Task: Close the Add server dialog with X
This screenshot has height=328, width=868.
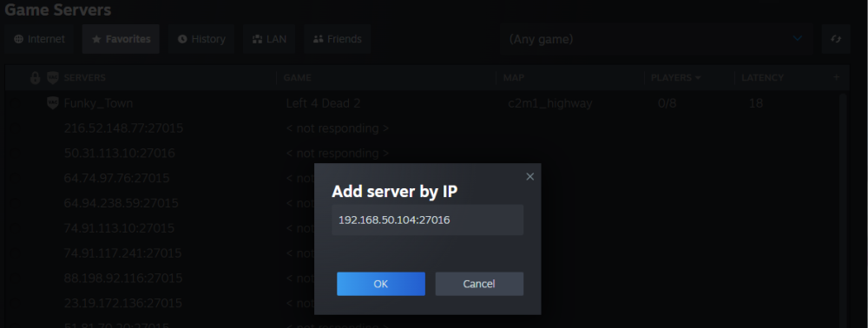Action: point(529,176)
